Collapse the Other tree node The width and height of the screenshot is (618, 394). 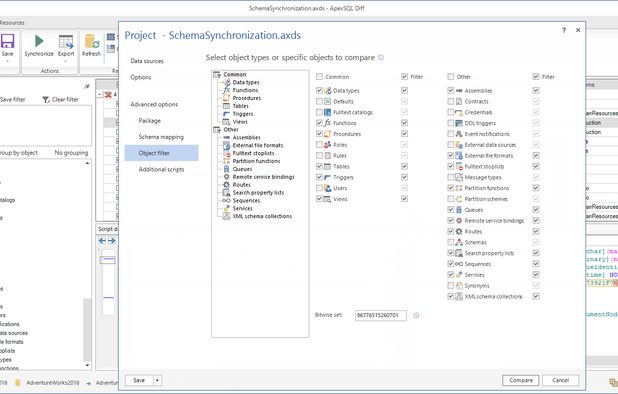coord(217,130)
